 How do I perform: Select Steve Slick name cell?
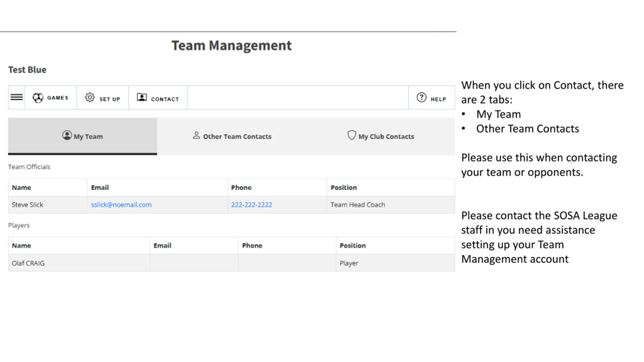[x=48, y=205]
